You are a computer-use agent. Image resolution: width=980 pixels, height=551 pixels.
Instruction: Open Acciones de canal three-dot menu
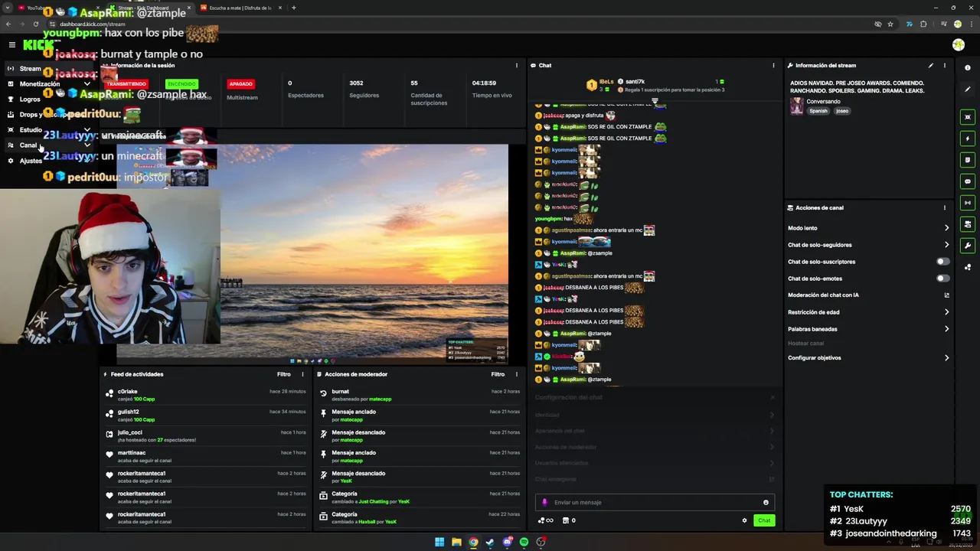pyautogui.click(x=945, y=208)
